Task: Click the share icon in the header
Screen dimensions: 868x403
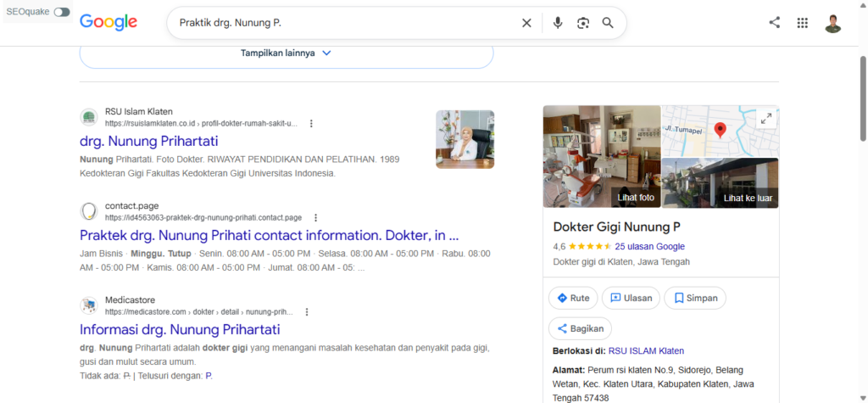Action: [x=775, y=23]
